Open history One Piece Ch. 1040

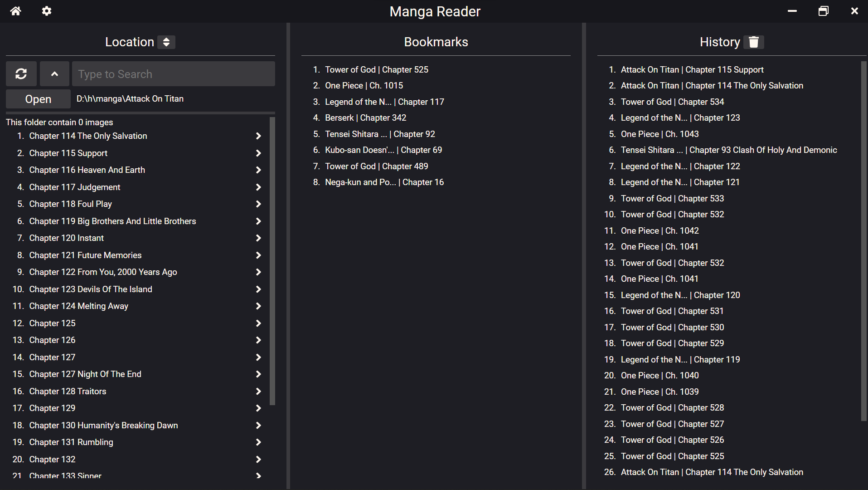click(x=659, y=376)
